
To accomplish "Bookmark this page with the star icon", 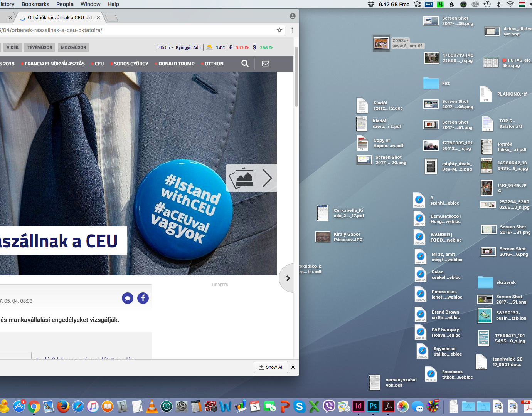I will point(279,30).
